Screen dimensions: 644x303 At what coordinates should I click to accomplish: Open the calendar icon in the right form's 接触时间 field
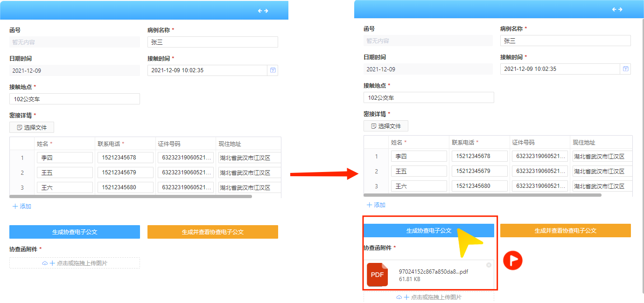click(625, 69)
